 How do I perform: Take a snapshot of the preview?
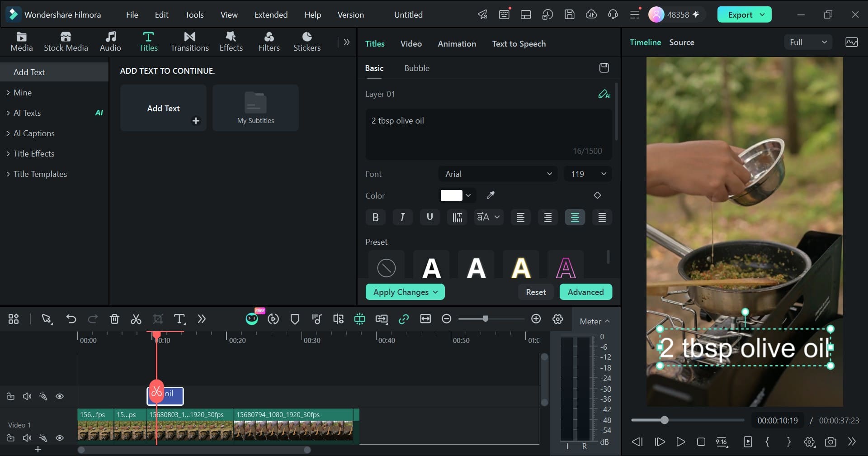click(830, 442)
